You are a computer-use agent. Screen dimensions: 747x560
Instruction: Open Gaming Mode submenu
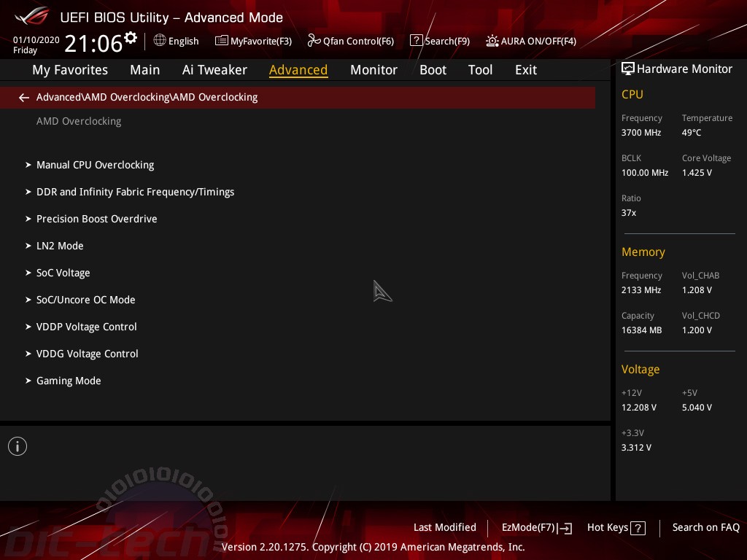click(69, 381)
